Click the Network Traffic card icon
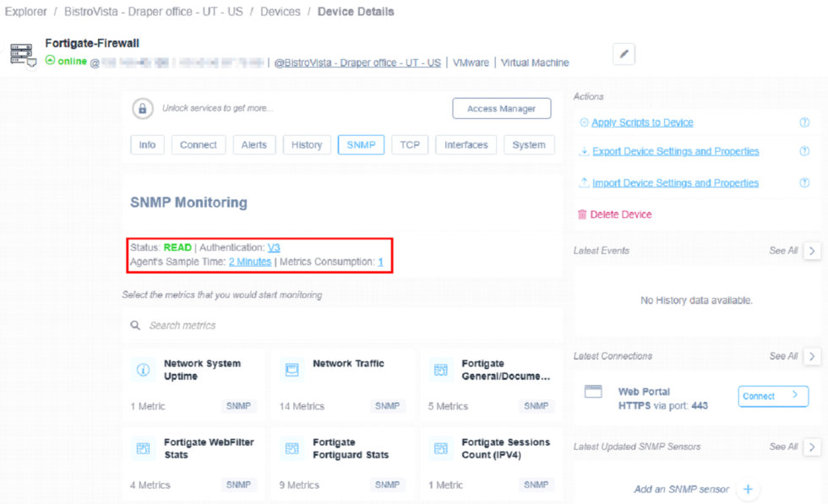This screenshot has width=828, height=504. pyautogui.click(x=292, y=370)
